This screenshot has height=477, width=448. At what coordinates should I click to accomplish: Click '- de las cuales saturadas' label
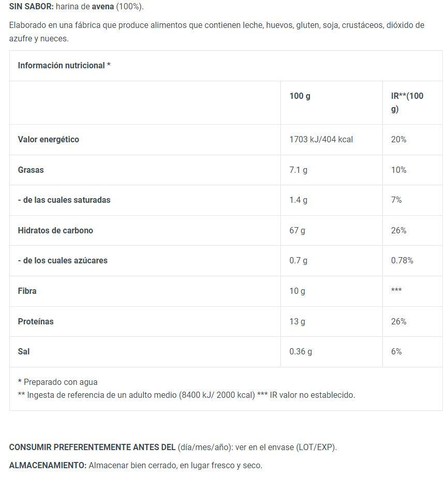(x=64, y=200)
